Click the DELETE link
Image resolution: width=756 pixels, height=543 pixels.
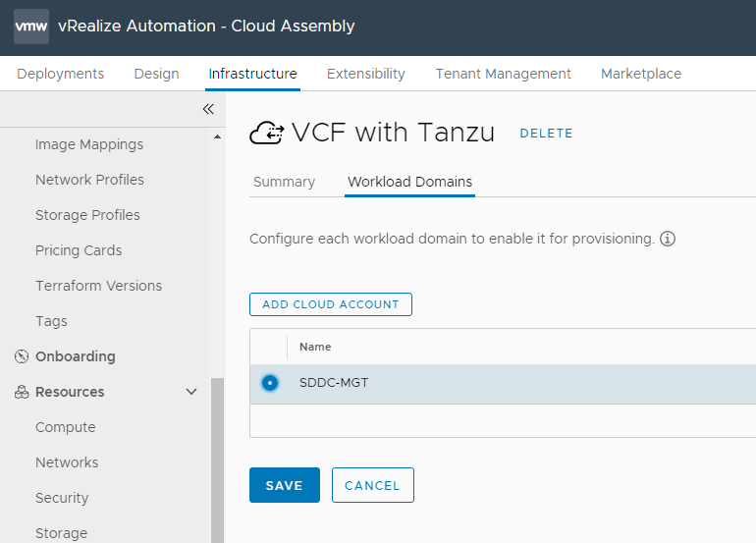546,134
